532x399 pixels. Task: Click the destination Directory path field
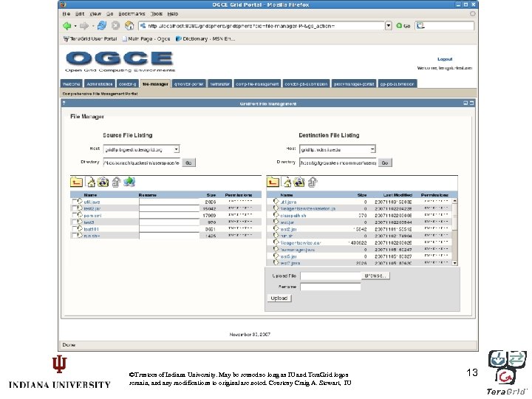click(338, 163)
